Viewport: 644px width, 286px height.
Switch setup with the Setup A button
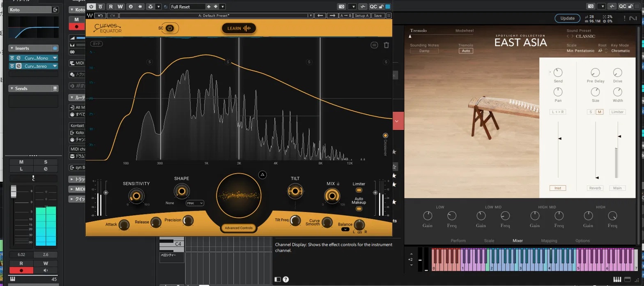click(x=361, y=16)
